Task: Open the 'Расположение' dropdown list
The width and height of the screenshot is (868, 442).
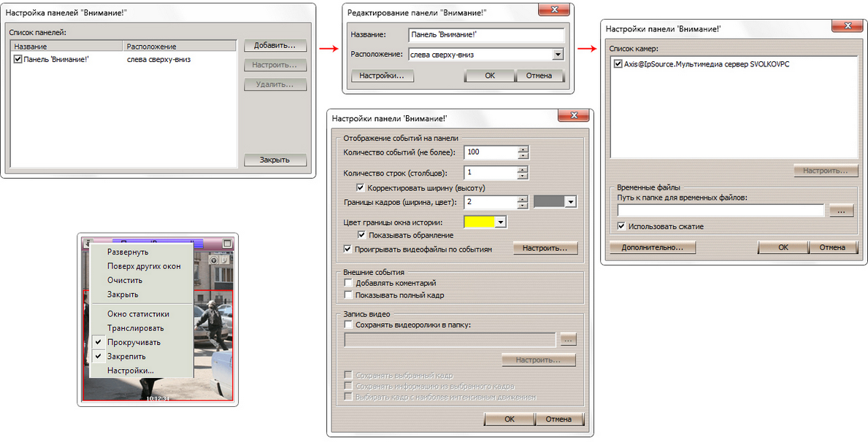Action: coord(558,55)
